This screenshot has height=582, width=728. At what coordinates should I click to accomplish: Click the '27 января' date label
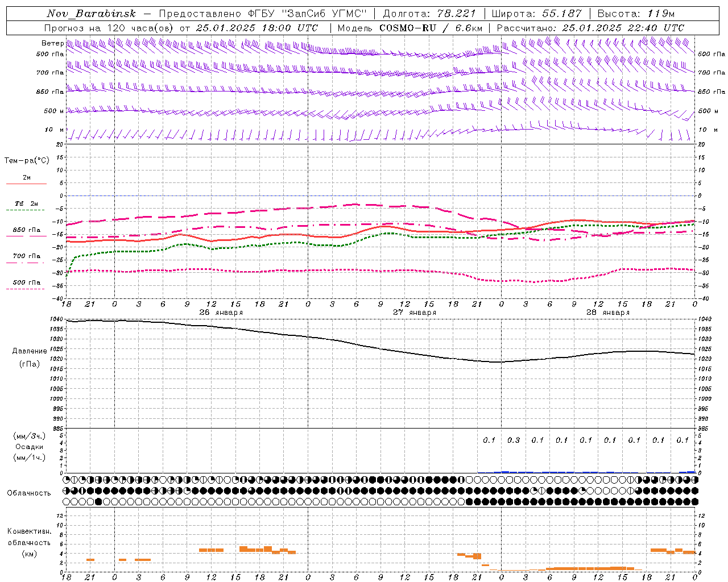415,313
